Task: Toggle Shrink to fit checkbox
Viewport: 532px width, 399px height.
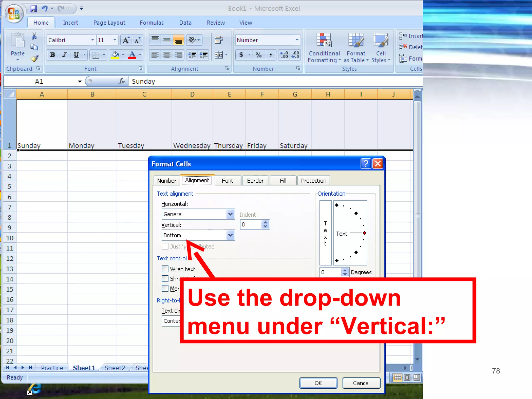Action: pyautogui.click(x=165, y=278)
